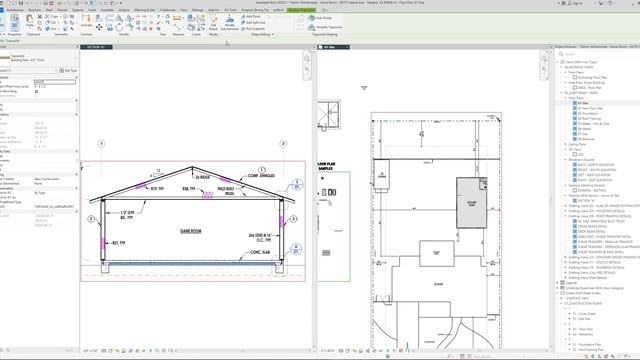Click the Pick Supports button
The width and height of the screenshot is (640, 360).
253,29
